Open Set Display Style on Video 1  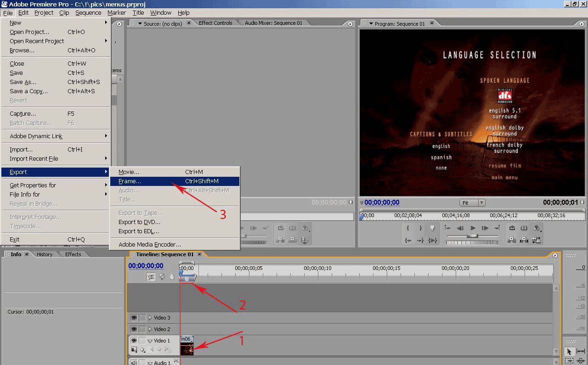134,350
